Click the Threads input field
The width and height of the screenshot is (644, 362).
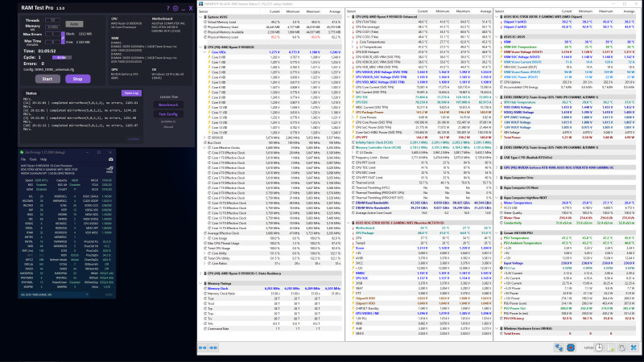[52, 20]
